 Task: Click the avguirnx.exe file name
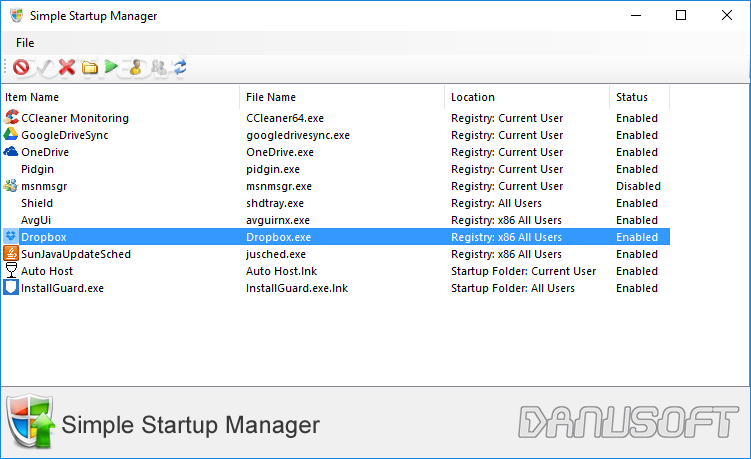pyautogui.click(x=278, y=220)
